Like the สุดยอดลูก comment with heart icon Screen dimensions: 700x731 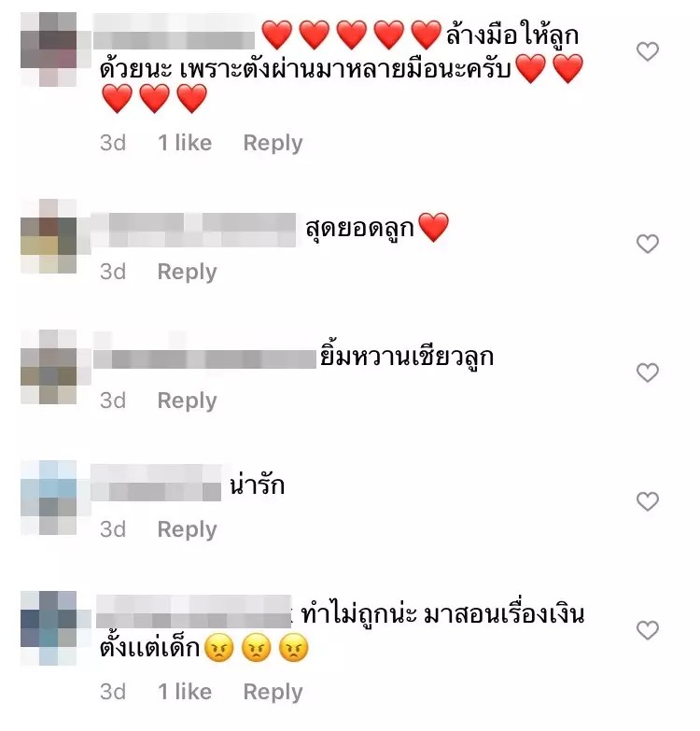(x=648, y=244)
